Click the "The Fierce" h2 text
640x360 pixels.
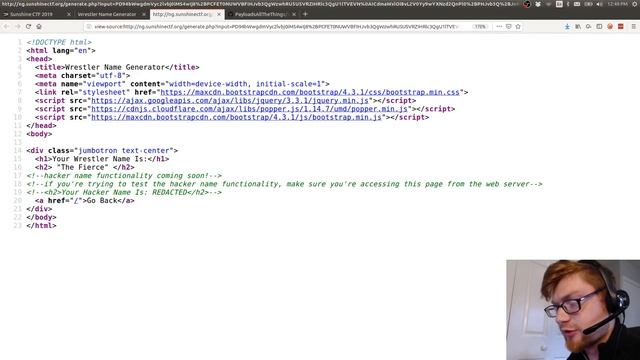(x=83, y=167)
